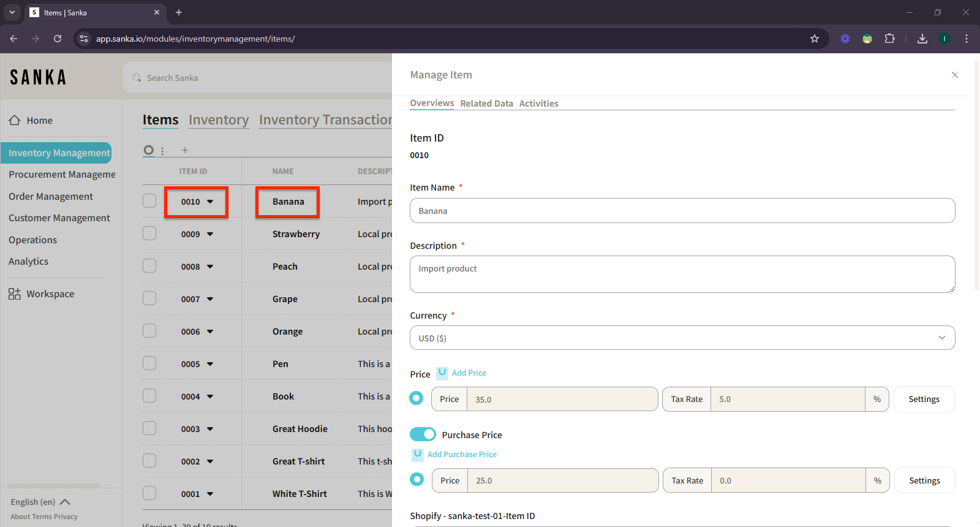Image resolution: width=980 pixels, height=527 pixels.
Task: Reload the page
Action: (58, 39)
